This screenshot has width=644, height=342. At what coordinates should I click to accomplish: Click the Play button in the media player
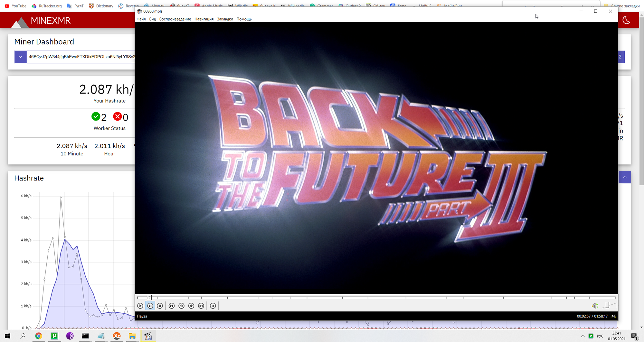[x=140, y=306]
